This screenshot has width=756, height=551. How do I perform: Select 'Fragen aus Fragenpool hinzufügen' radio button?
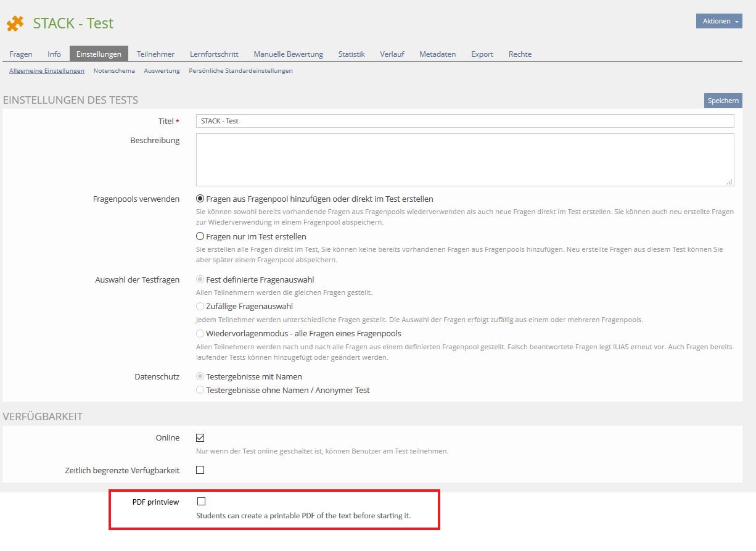[x=200, y=199]
